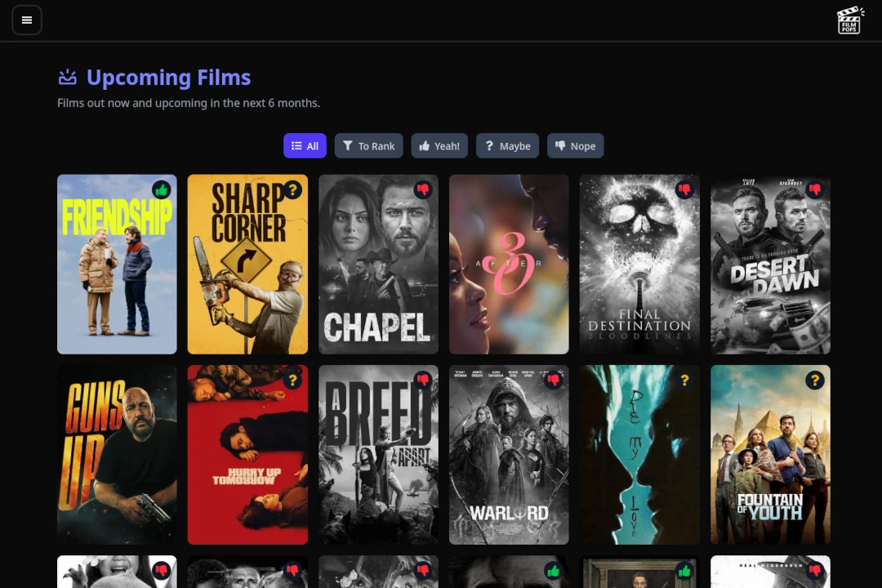Click thumbs-down badge on Chapel poster
This screenshot has height=588, width=882.
tap(423, 189)
